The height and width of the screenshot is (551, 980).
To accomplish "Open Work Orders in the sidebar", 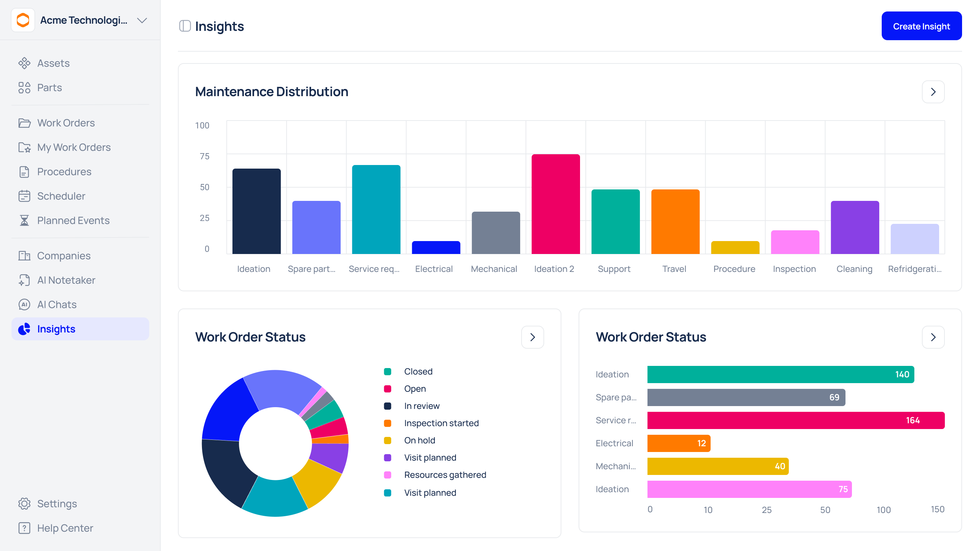I will pyautogui.click(x=66, y=123).
